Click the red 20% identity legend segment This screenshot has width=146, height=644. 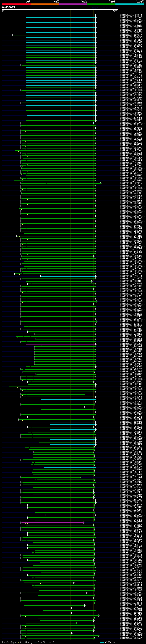[16, 4]
